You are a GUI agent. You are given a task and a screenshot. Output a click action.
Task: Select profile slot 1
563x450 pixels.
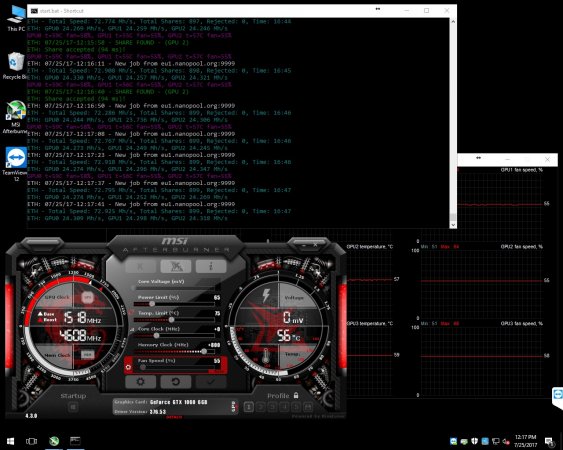(x=248, y=407)
